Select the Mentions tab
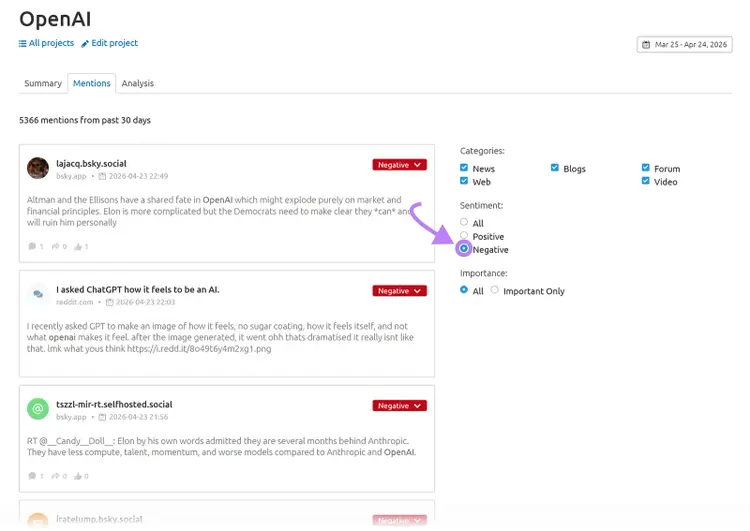This screenshot has width=750, height=531. coord(92,83)
